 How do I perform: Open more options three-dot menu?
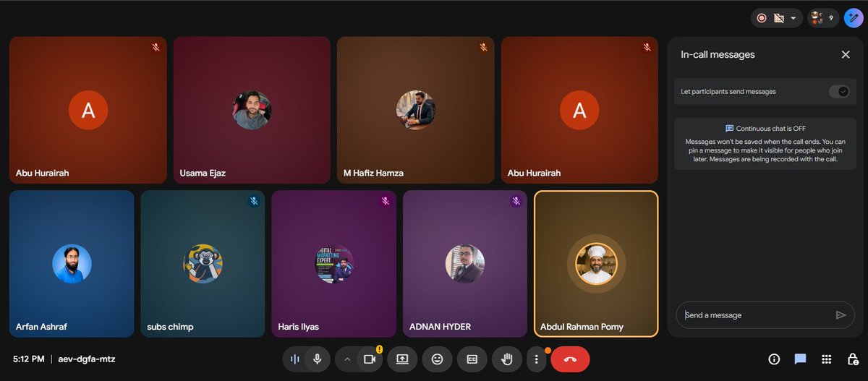coord(536,359)
